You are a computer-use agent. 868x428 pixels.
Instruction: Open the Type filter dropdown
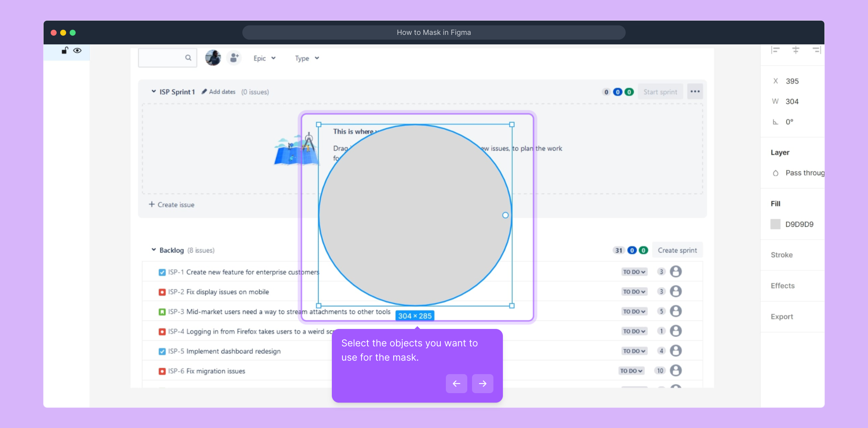pos(307,58)
